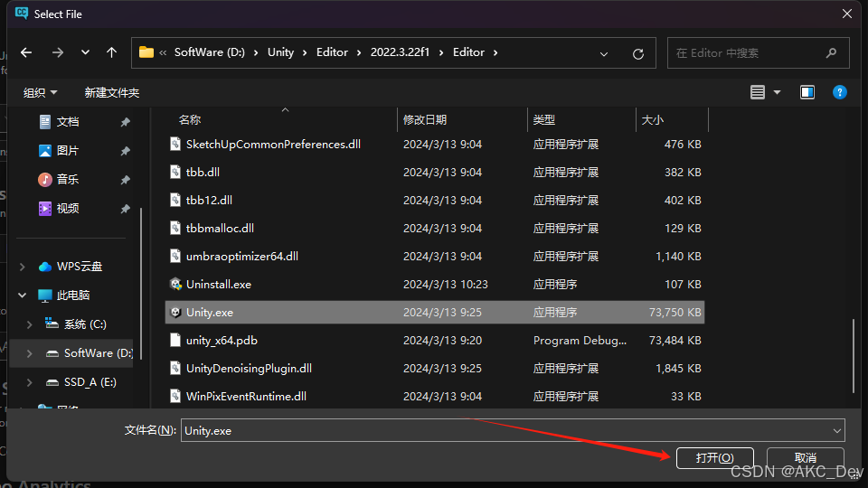This screenshot has height=488, width=868.
Task: Unpin 文档 using its pin icon
Action: tap(126, 122)
